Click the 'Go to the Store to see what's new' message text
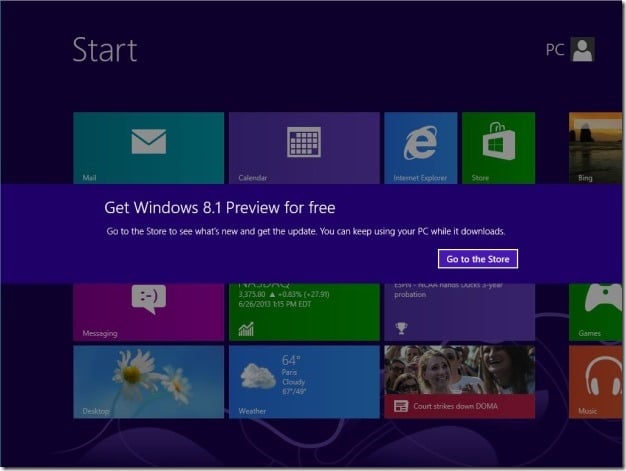Viewport: 626px width, 471px height. [306, 232]
